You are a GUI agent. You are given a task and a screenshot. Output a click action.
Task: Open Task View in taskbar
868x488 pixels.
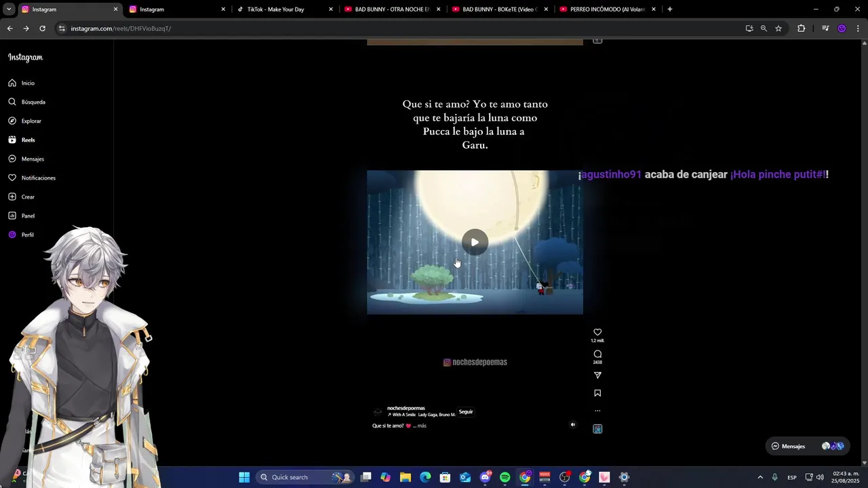[x=366, y=477]
